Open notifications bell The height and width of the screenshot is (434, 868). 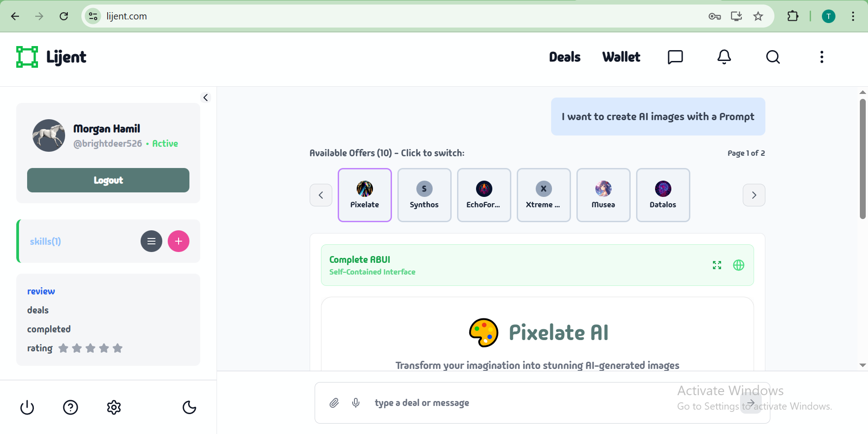(x=724, y=57)
